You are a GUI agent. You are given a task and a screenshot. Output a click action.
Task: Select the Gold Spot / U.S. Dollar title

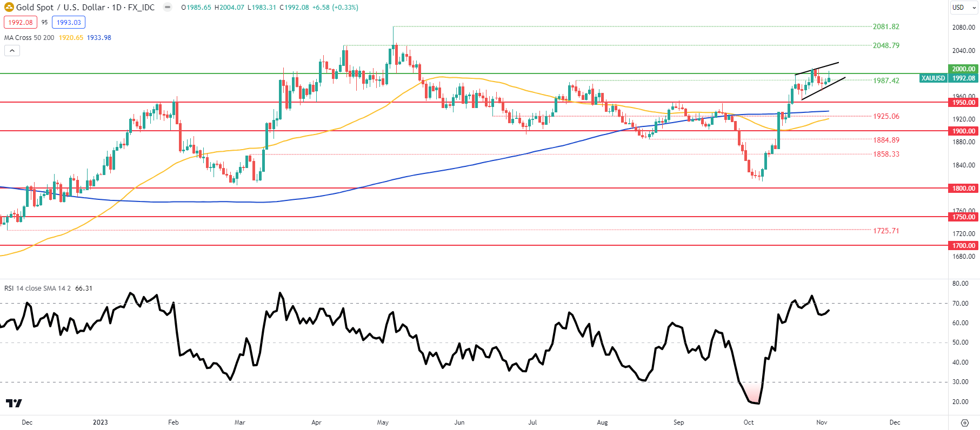click(x=85, y=8)
